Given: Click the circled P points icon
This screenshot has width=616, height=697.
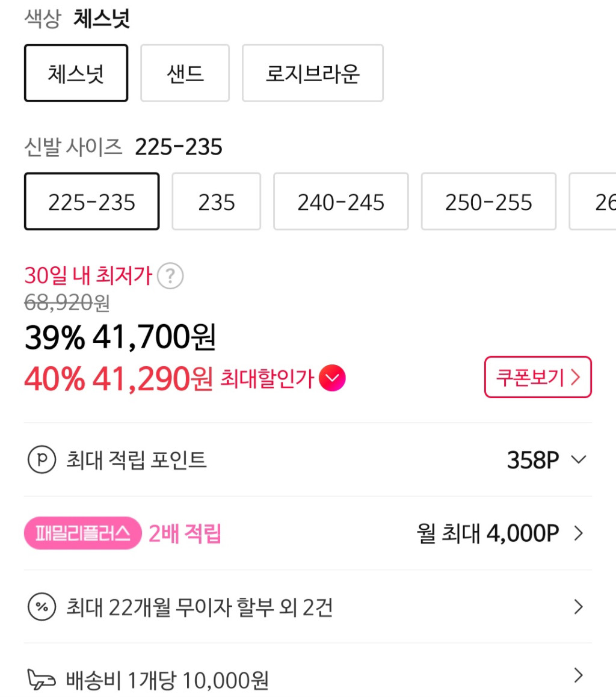Looking at the screenshot, I should tap(42, 460).
